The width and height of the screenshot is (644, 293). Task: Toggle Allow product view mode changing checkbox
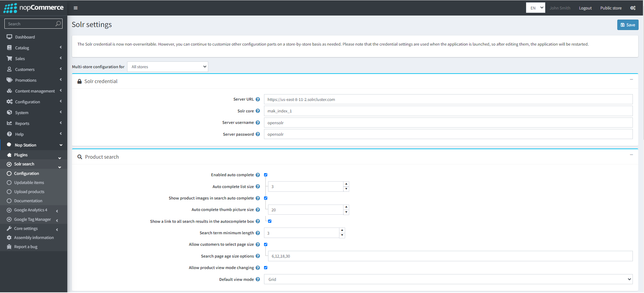(x=266, y=268)
